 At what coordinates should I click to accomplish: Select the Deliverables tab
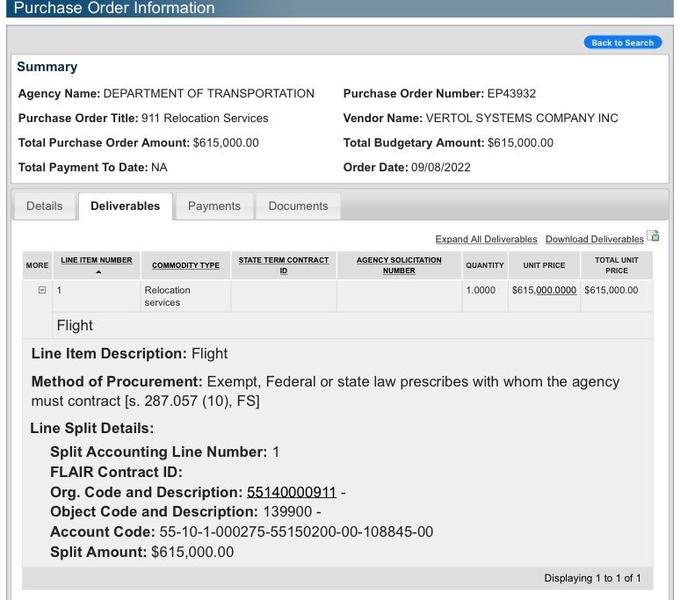125,206
